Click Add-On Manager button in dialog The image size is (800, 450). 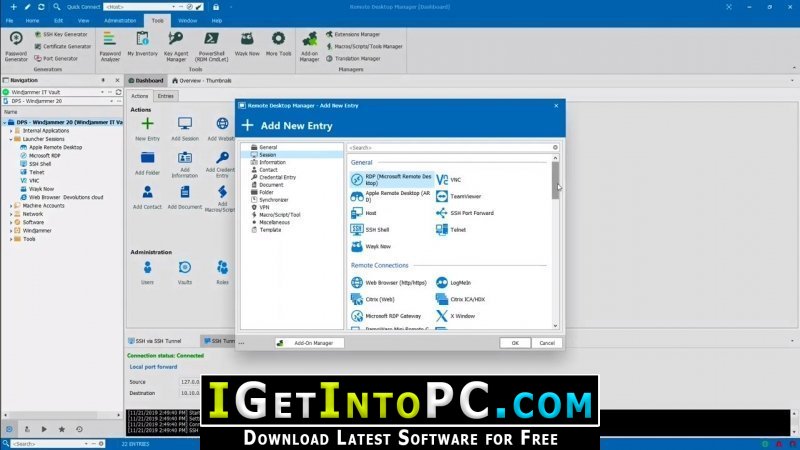309,343
